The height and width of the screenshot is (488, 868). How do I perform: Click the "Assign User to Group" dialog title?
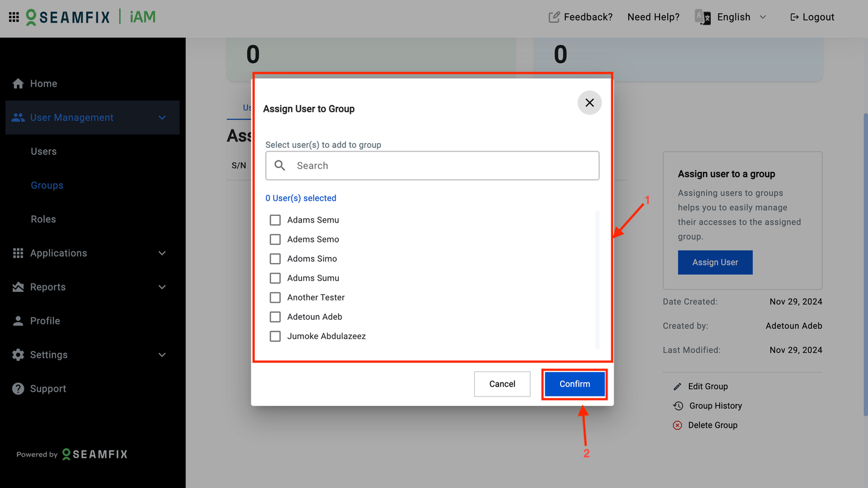pyautogui.click(x=309, y=109)
